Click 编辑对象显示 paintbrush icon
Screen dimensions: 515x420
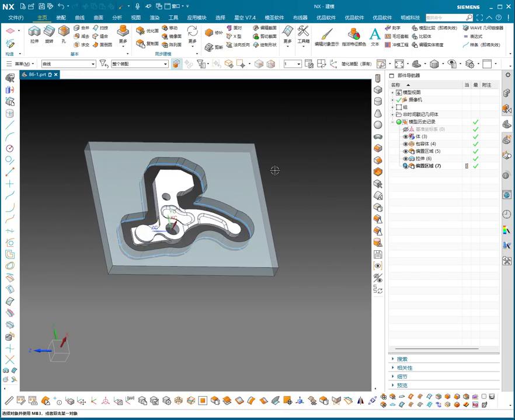point(326,35)
